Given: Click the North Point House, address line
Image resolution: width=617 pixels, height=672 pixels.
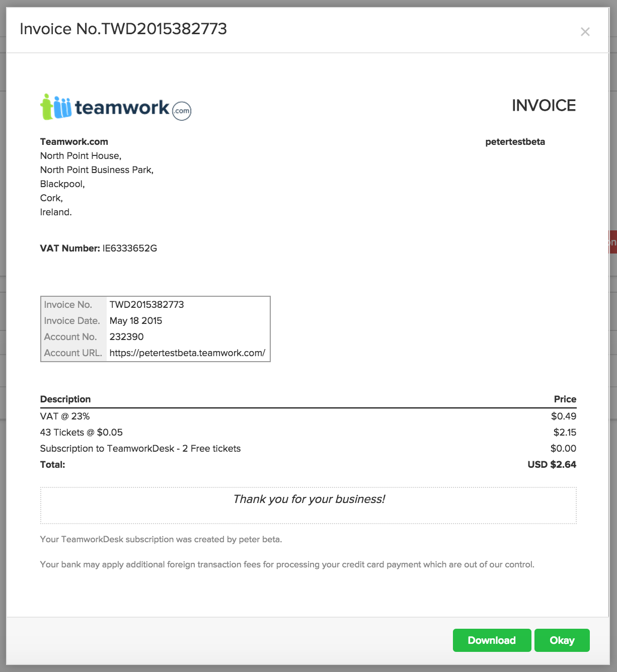Looking at the screenshot, I should (81, 156).
